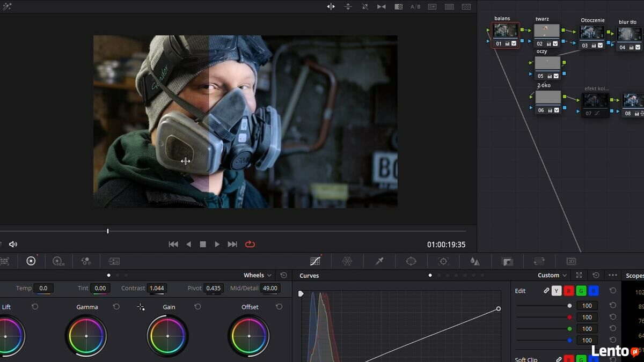Open curves panel three-dot options menu
Screen dimensions: 644x362
point(612,275)
